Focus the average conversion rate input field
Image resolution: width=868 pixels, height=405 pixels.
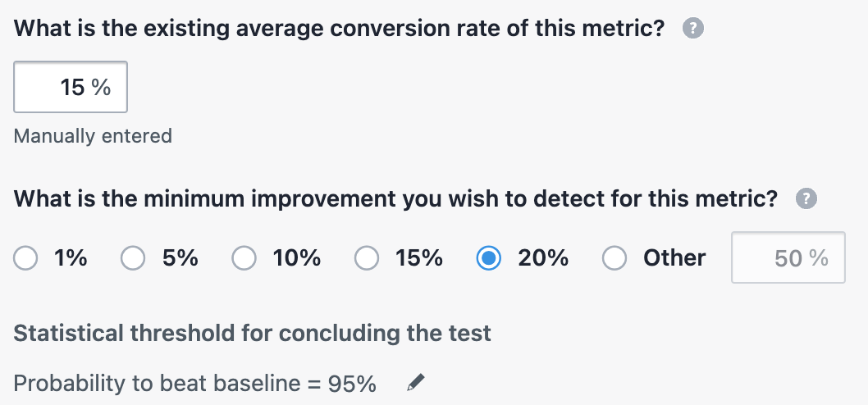point(71,87)
